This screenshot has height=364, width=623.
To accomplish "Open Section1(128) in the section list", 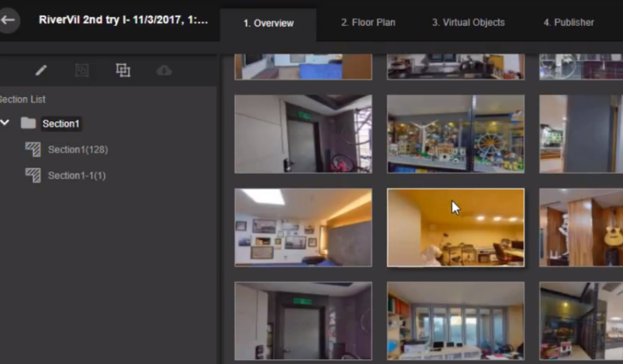I will [x=78, y=150].
